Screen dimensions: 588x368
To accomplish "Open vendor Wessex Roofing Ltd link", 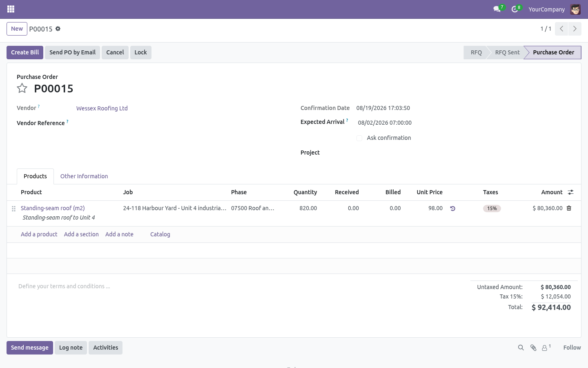I will (102, 108).
